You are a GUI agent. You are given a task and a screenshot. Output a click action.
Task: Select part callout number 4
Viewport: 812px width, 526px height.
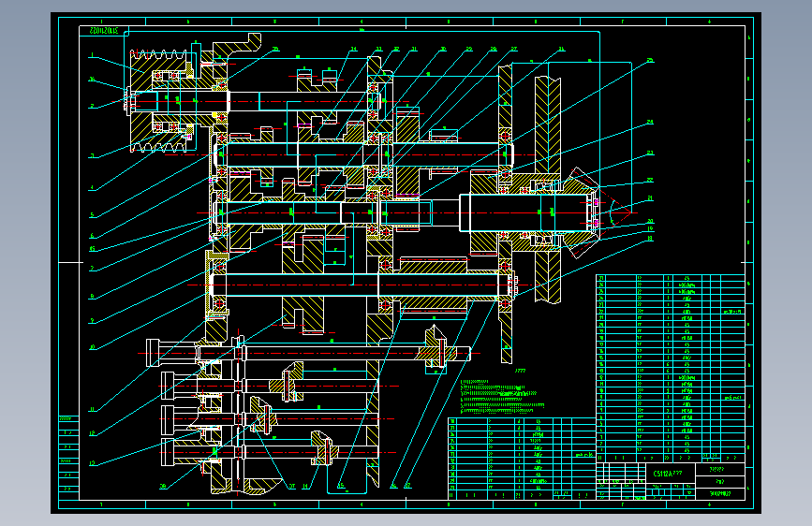(92, 188)
